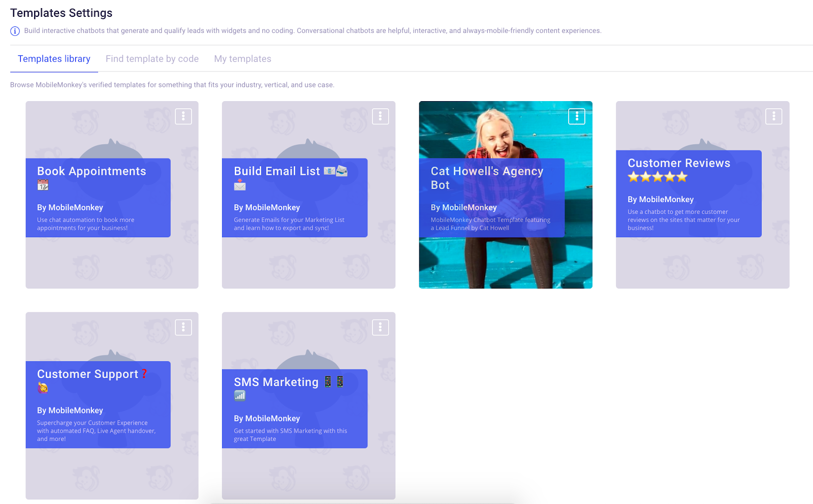Click 'By MobileMonkey' on Cat Howell's Agency Bot card

[x=464, y=208]
